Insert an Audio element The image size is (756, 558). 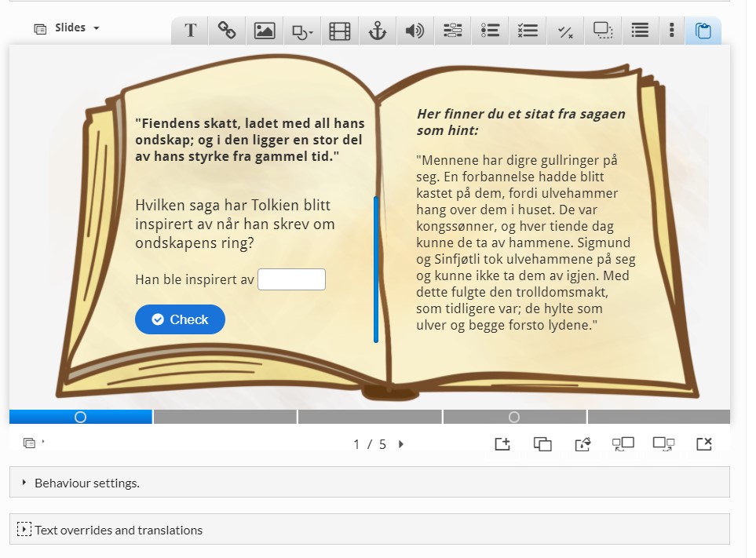(415, 31)
